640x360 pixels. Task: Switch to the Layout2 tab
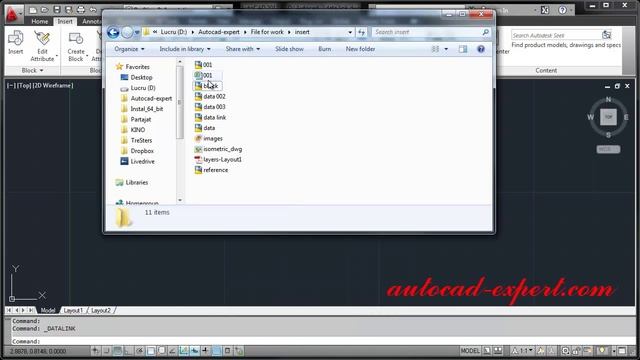101,310
